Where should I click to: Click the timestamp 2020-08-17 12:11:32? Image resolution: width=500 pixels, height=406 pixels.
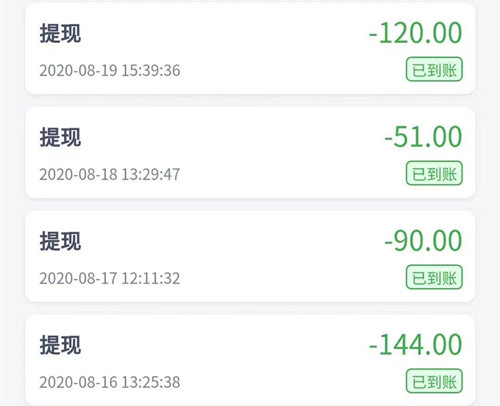pyautogui.click(x=110, y=278)
